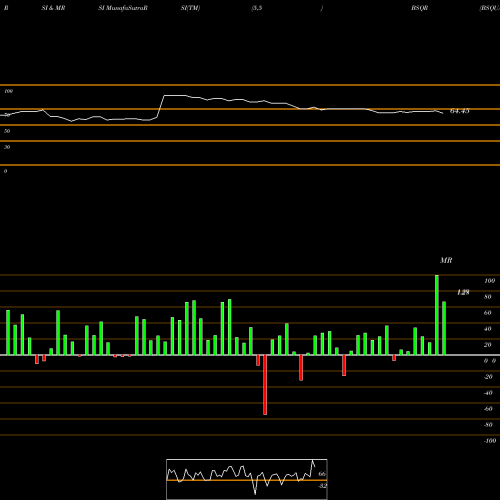Click the -20 label on the MR axis
Screen dimensions: 500x500
tap(488, 377)
